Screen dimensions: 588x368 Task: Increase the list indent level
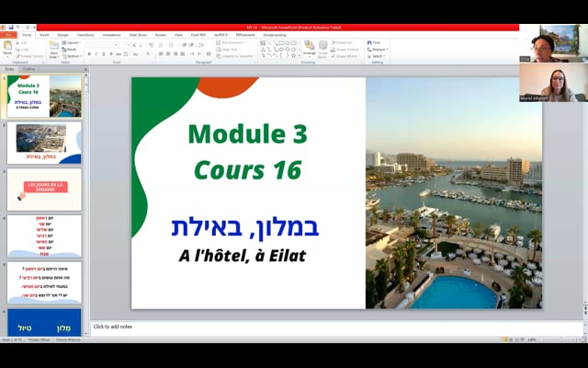191,45
